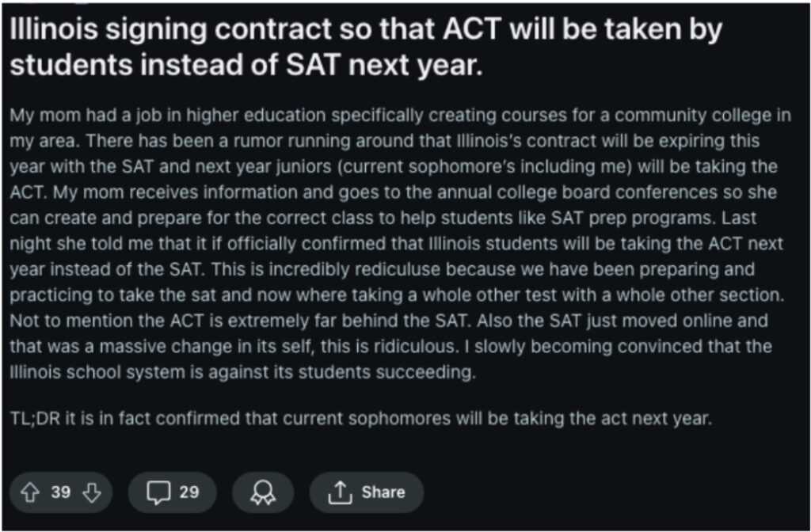
Task: Give an award using the ribbon icon
Action: (263, 492)
